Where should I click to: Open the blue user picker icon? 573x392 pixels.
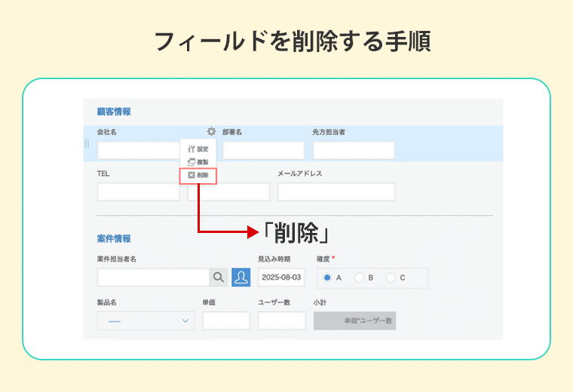[x=241, y=277]
